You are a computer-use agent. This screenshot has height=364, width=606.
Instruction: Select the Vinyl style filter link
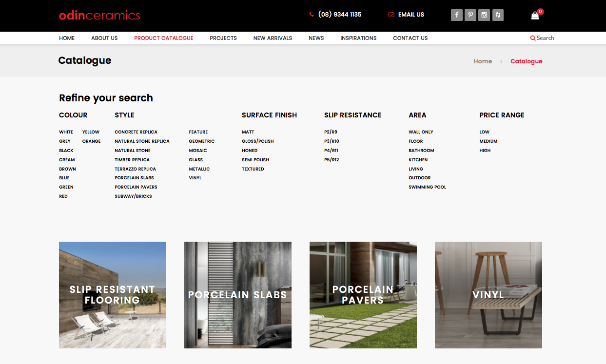tap(195, 178)
